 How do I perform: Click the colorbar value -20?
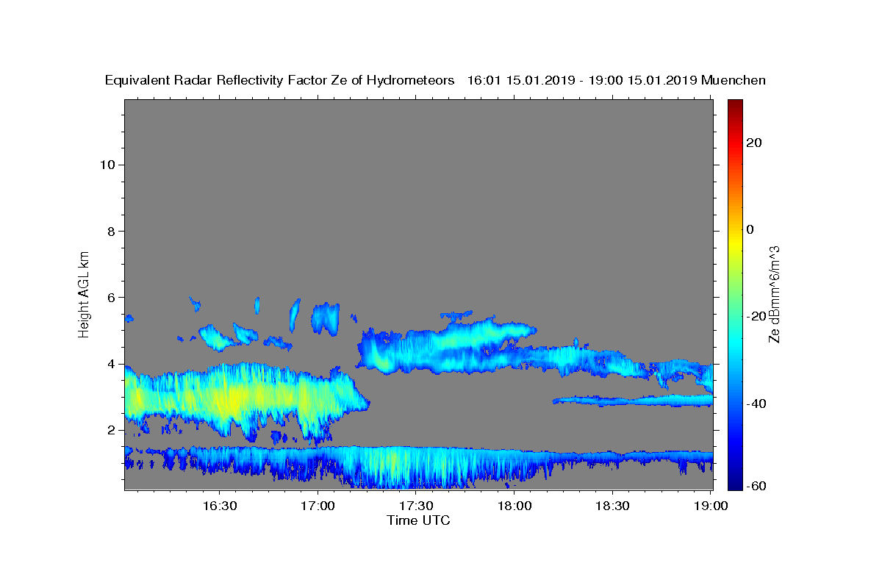pos(757,316)
